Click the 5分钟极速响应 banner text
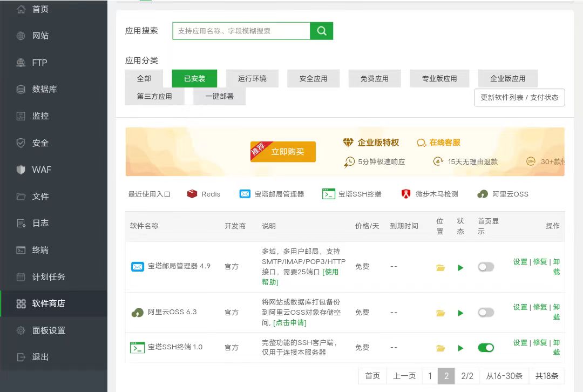This screenshot has width=583, height=392. tap(382, 162)
